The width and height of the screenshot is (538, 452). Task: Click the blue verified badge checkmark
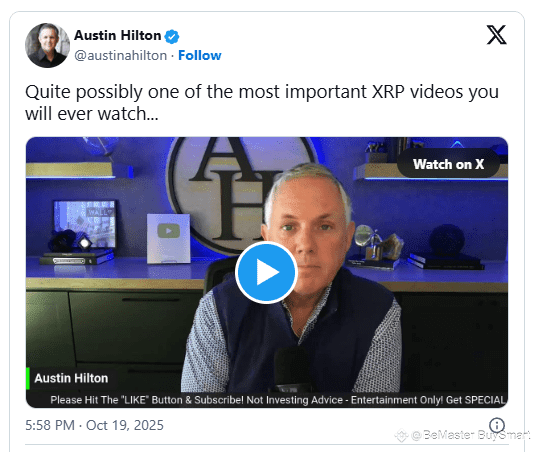click(x=172, y=36)
